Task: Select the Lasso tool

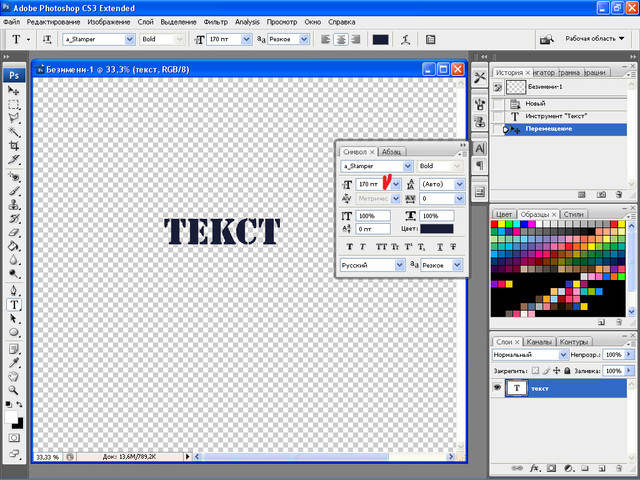Action: [x=13, y=118]
